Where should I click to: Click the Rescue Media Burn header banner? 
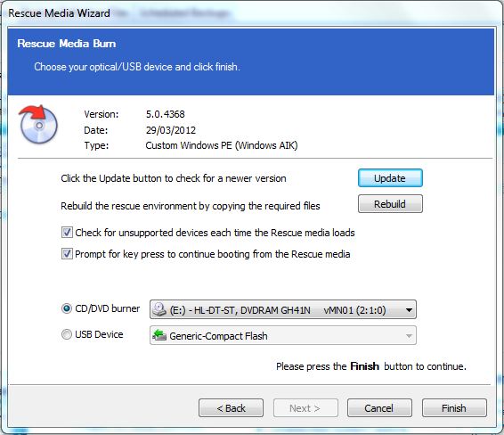tap(251, 62)
